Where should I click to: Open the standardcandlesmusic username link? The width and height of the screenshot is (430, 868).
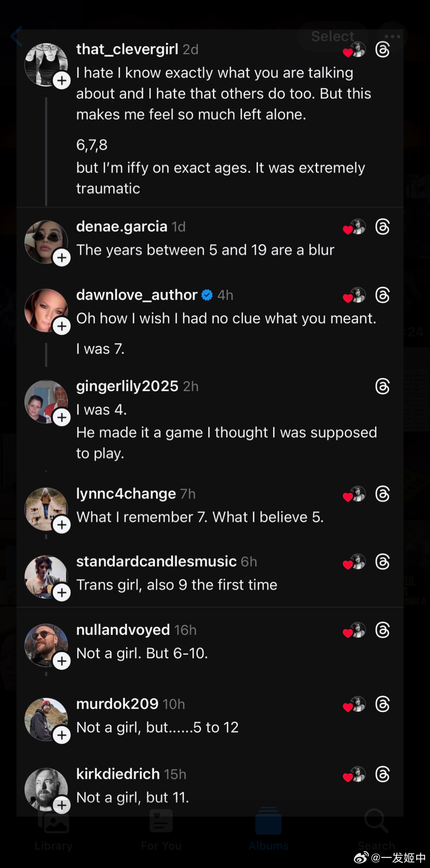coord(156,562)
